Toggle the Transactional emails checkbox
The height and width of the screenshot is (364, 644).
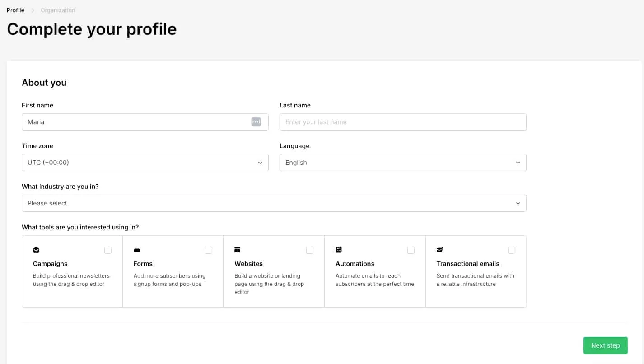click(x=512, y=250)
